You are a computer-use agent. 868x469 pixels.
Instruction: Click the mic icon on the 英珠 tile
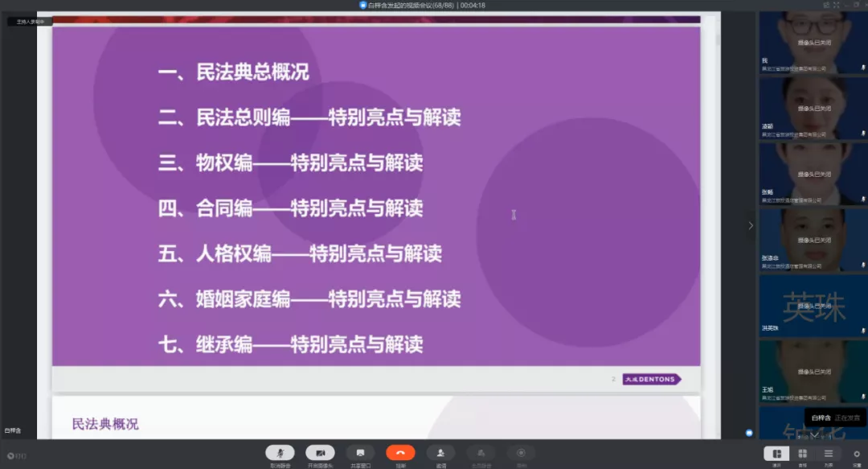coord(863,331)
